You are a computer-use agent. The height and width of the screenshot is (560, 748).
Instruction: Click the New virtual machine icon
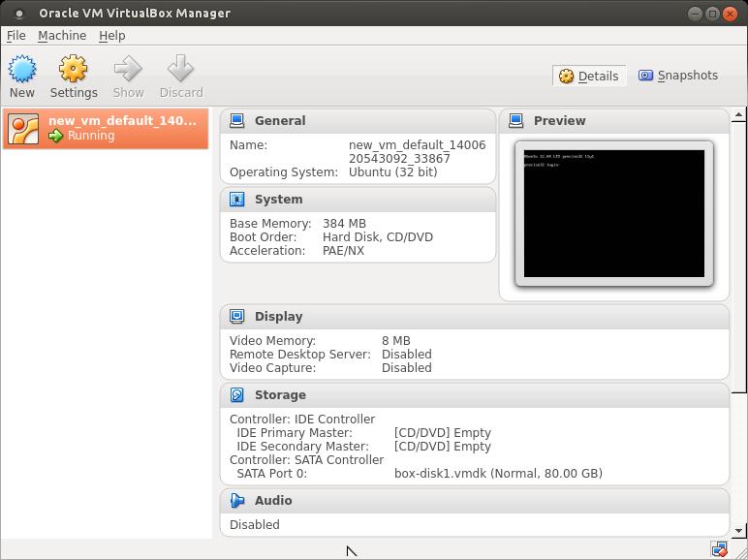(21, 70)
